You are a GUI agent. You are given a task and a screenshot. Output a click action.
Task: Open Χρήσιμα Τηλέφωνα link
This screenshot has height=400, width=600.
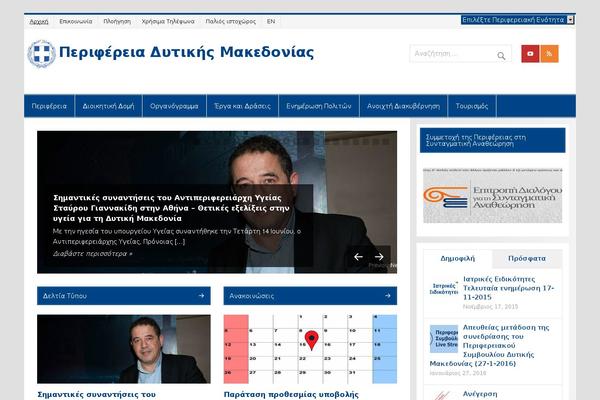click(x=168, y=21)
